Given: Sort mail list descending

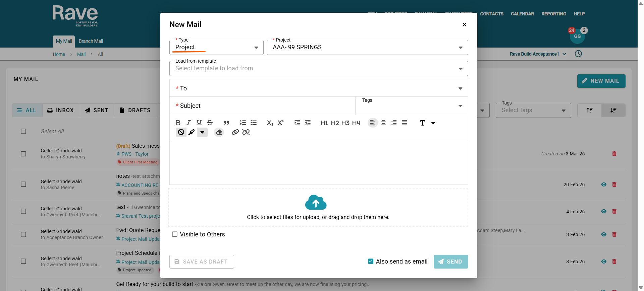Looking at the screenshot, I should (613, 110).
